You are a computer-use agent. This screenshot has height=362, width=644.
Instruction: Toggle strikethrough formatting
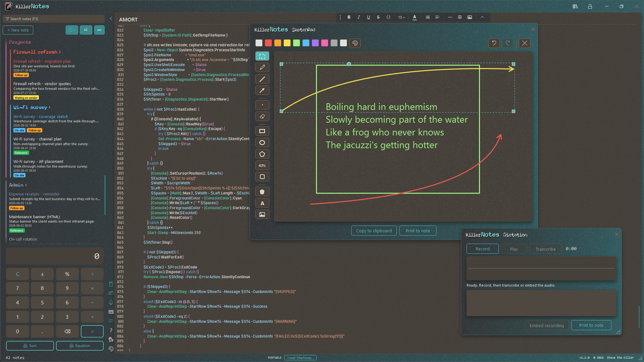(x=378, y=17)
